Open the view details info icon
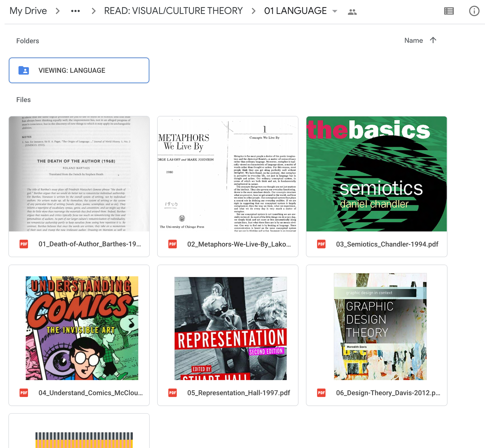Image resolution: width=485 pixels, height=448 pixels. (474, 11)
